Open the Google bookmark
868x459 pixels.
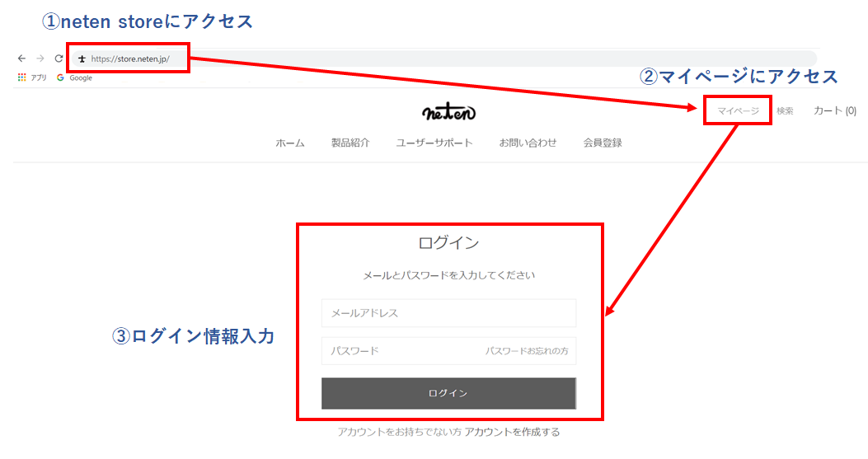click(74, 77)
